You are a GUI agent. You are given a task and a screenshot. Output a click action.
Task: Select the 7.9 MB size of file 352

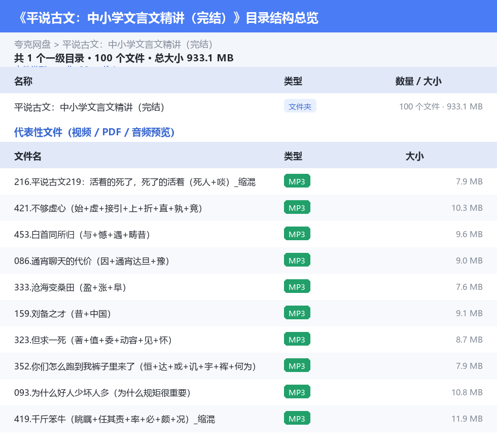[469, 365]
